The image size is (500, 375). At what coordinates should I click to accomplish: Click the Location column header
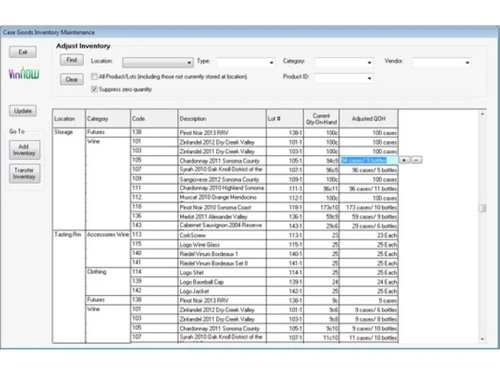[x=69, y=119]
